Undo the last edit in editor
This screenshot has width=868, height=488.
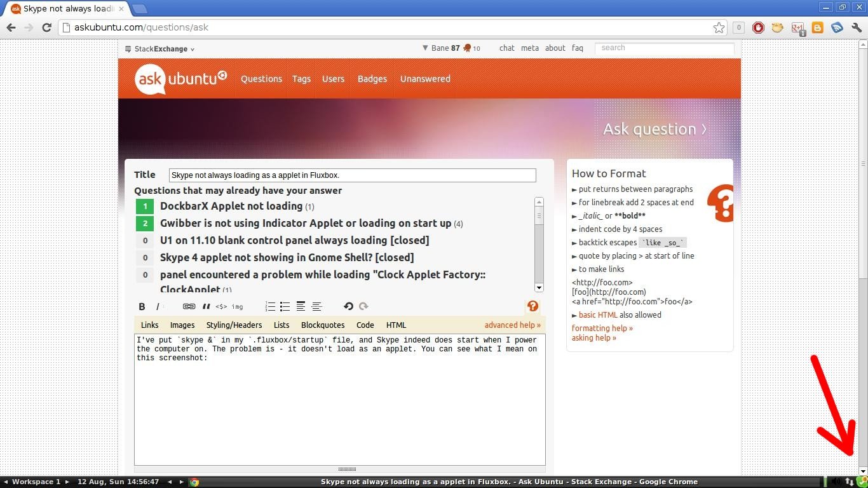point(348,306)
